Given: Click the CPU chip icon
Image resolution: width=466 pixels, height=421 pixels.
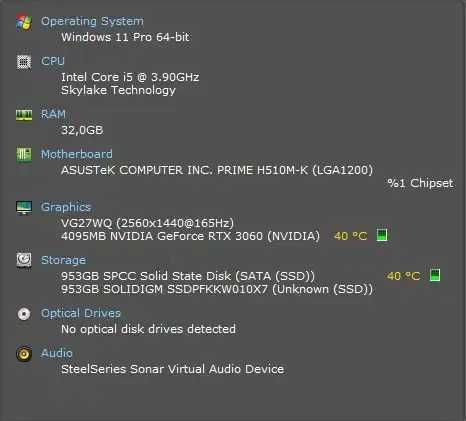Looking at the screenshot, I should (24, 62).
